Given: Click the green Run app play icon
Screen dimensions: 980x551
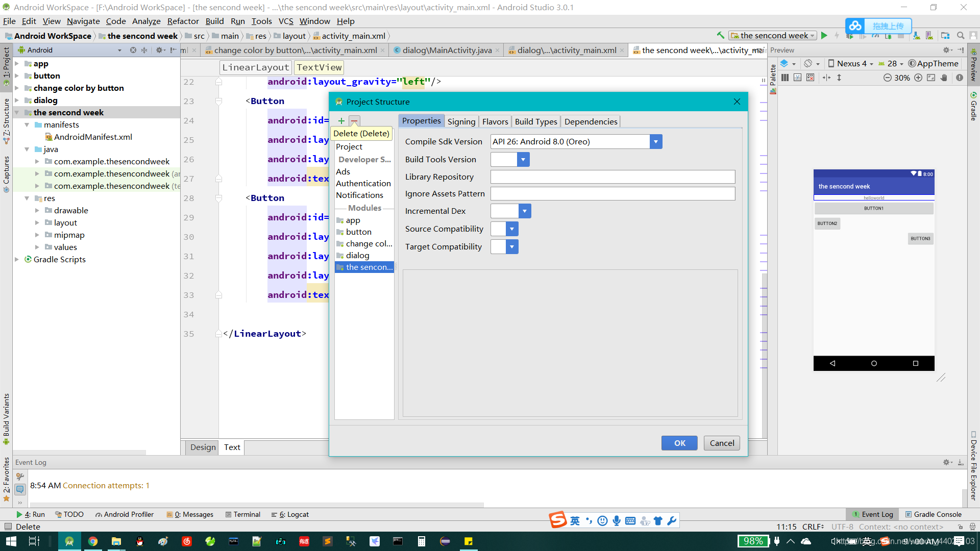Looking at the screenshot, I should tap(824, 36).
